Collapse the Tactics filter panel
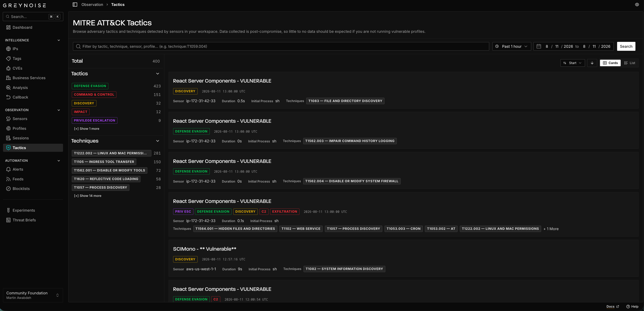This screenshot has width=644, height=311. [x=157, y=73]
